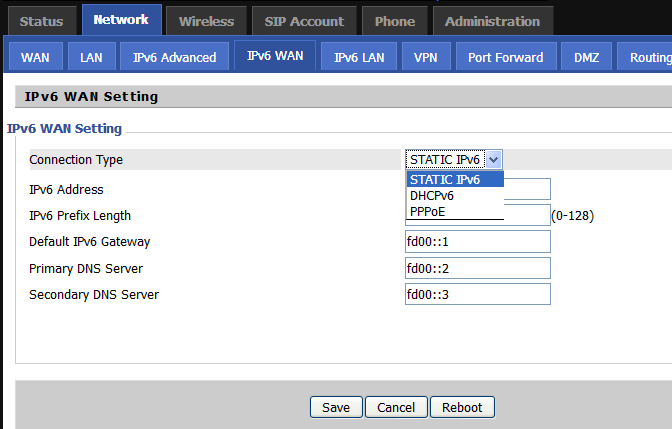Viewport: 672px width, 429px height.
Task: Open the VPN sub-tab
Action: [425, 57]
